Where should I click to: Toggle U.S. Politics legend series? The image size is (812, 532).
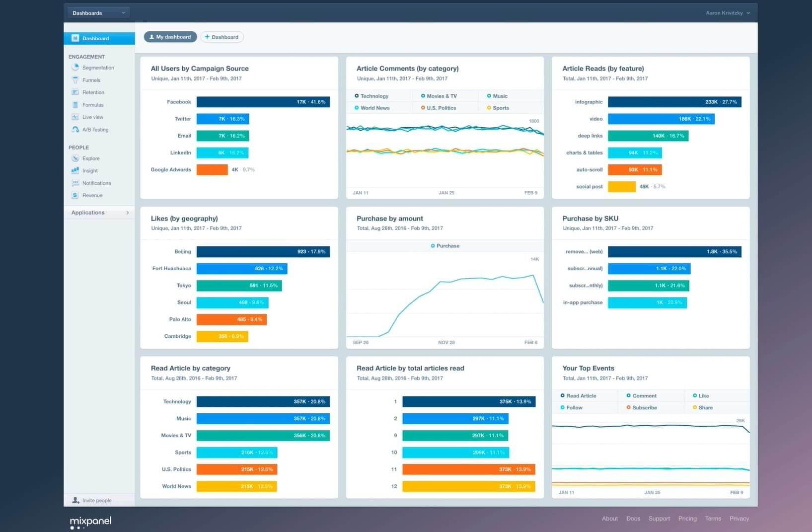[439, 108]
